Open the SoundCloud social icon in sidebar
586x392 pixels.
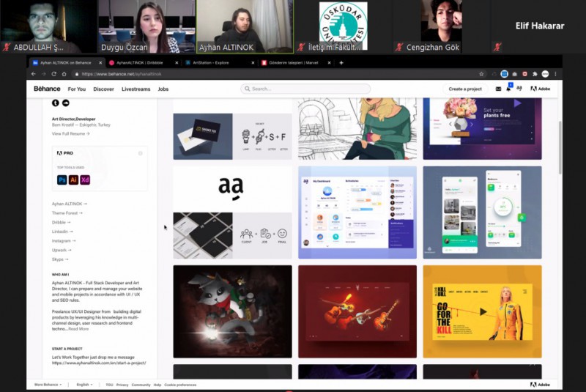pyautogui.click(x=64, y=103)
